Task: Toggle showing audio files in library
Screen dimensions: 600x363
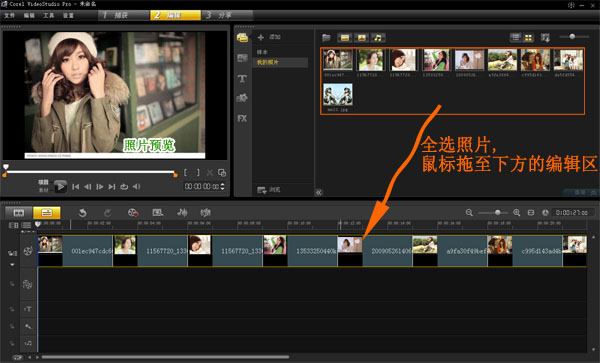Action: point(378,37)
